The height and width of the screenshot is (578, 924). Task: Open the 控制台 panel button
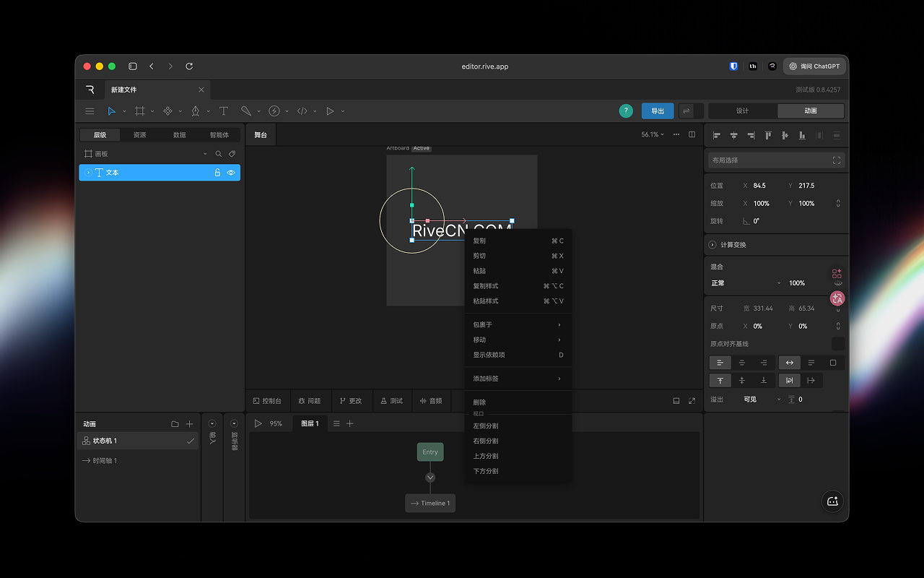coord(267,401)
